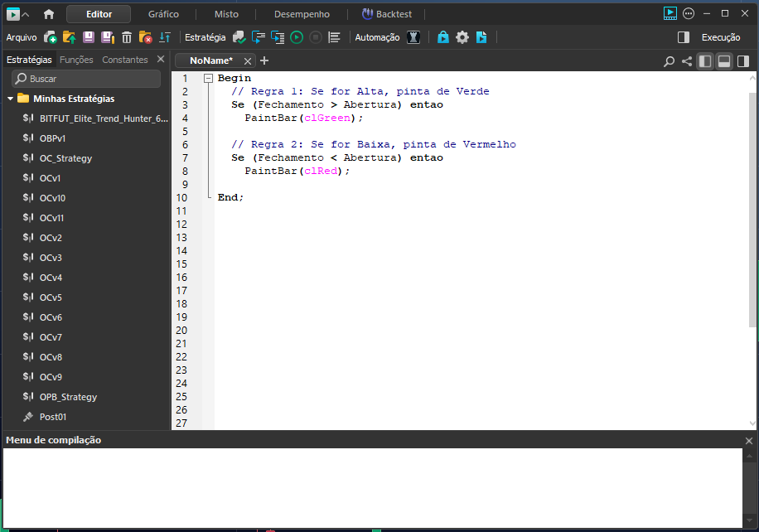
Task: Click the new strategy file icon
Action: click(x=51, y=37)
